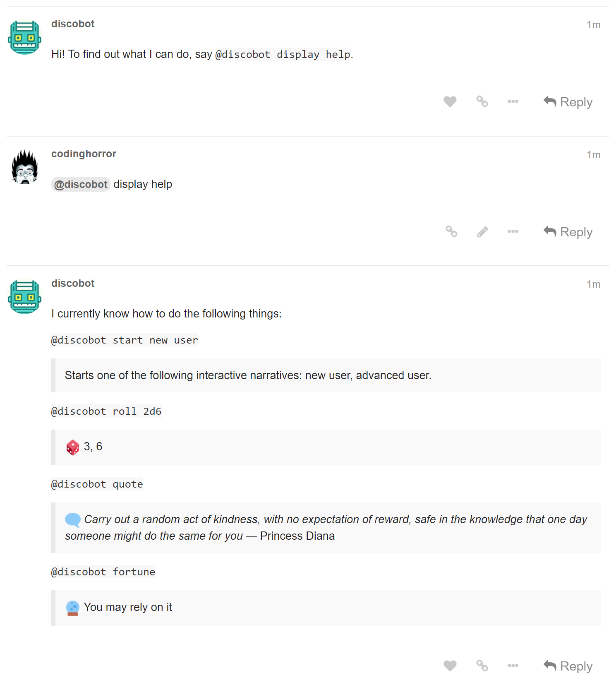This screenshot has width=616, height=690.
Task: Edit codinghorror's post with the pencil icon
Action: [x=482, y=231]
